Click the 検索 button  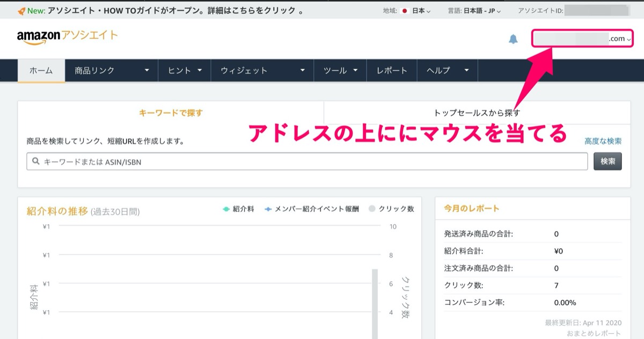[608, 161]
